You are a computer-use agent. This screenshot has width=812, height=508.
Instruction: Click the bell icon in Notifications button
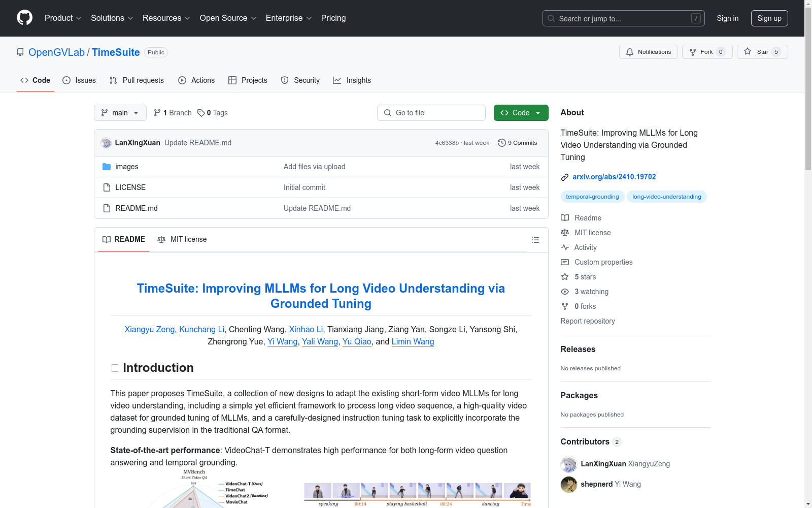[630, 52]
